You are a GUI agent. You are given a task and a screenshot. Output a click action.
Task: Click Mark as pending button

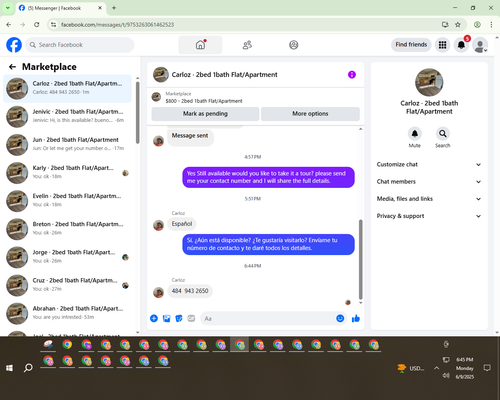(x=205, y=114)
